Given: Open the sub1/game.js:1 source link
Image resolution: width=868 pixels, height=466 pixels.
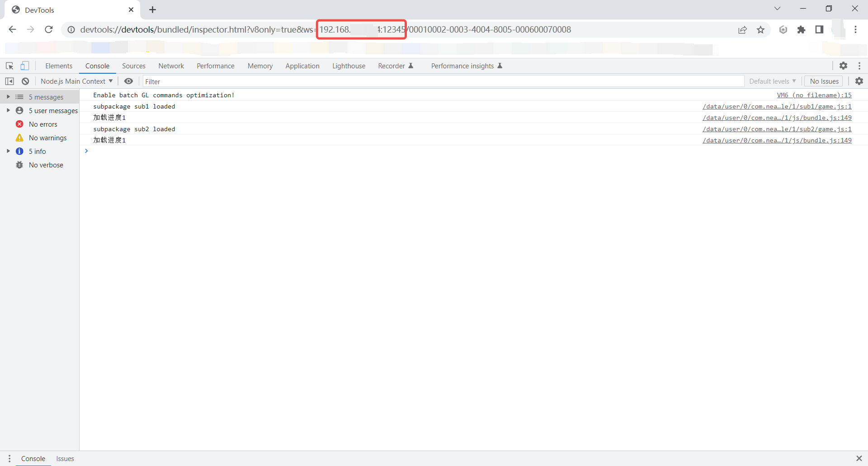Looking at the screenshot, I should (777, 107).
